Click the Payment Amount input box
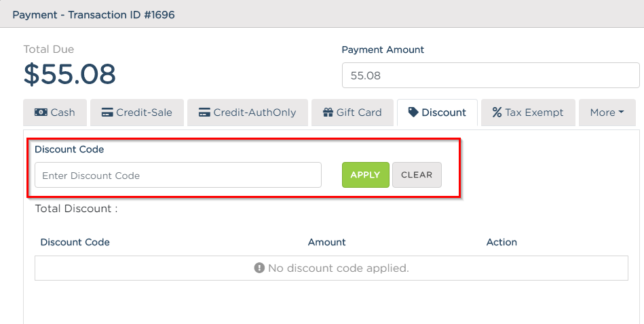 (491, 75)
